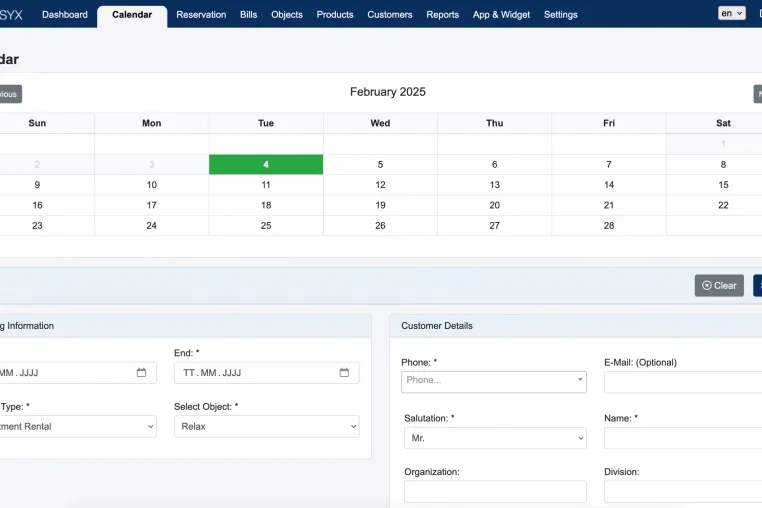Screen dimensions: 762x508
Task: Select highlighted day 4 in calendar
Action: point(266,164)
